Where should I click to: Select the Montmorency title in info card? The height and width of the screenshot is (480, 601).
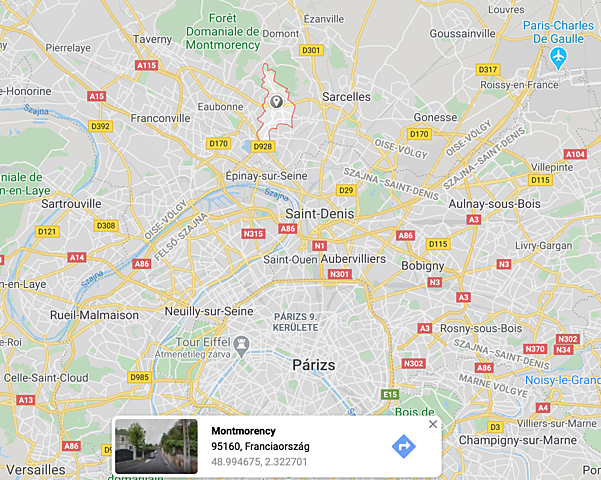point(243,431)
